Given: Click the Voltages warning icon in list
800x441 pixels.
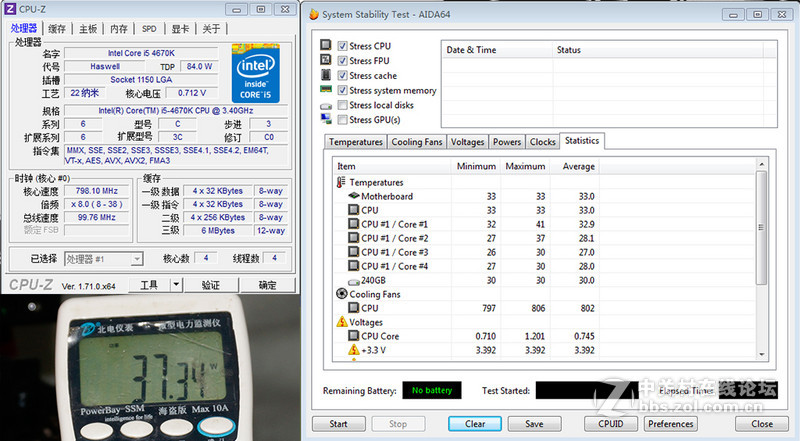Looking at the screenshot, I should (x=342, y=323).
